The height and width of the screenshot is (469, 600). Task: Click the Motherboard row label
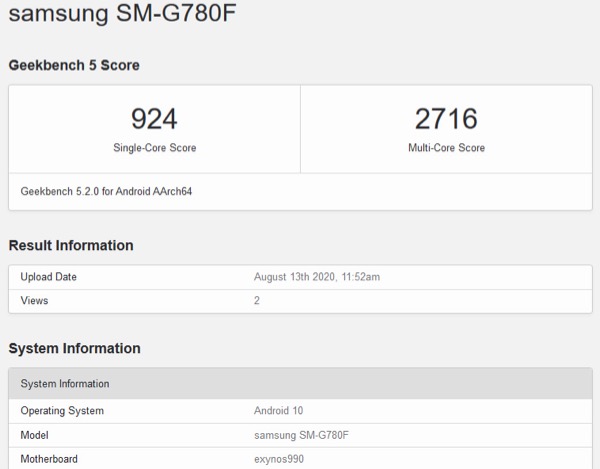[x=49, y=459]
